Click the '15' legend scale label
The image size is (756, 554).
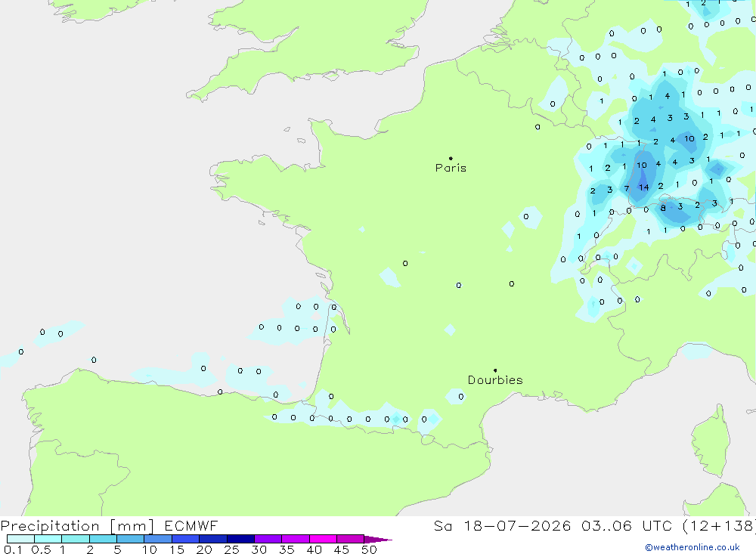tap(176, 549)
